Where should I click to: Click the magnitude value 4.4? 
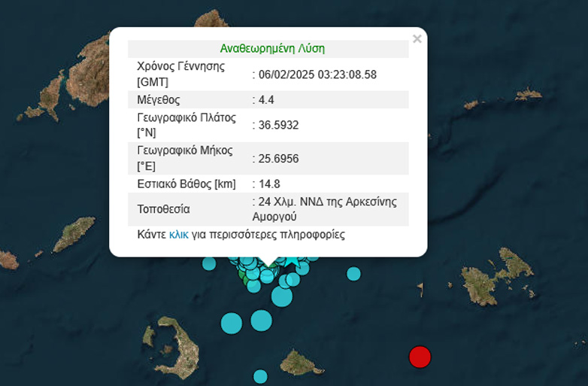click(265, 100)
